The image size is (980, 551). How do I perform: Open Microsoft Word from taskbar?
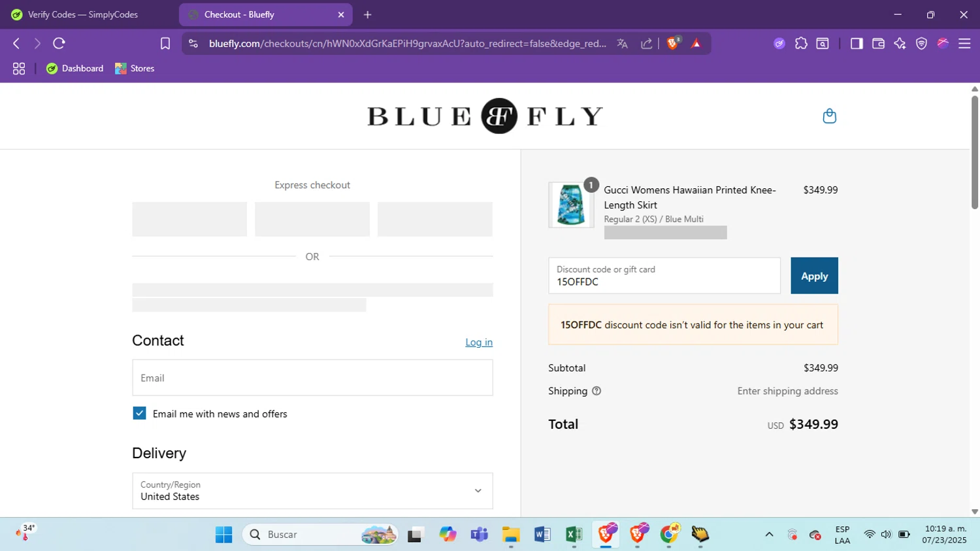click(x=542, y=535)
